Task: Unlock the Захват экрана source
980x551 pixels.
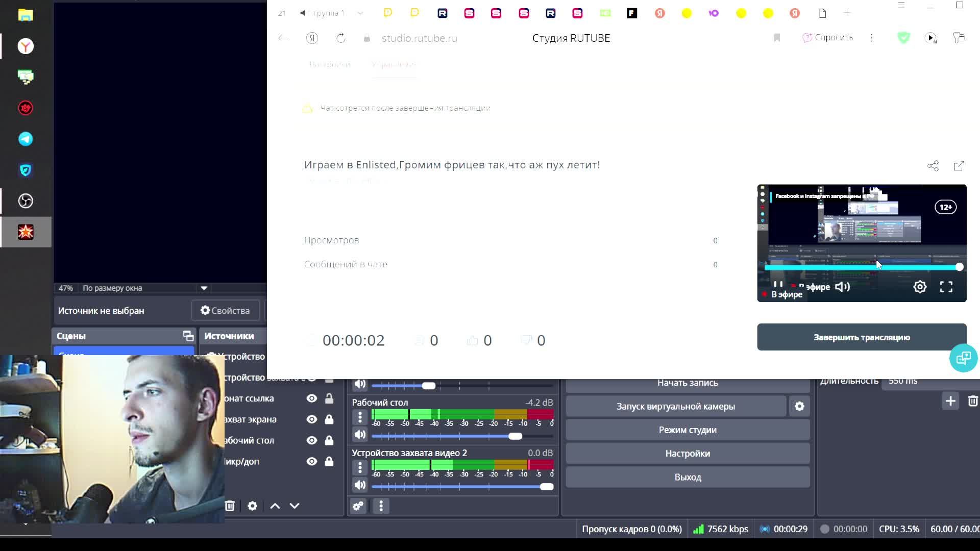Action: click(329, 419)
